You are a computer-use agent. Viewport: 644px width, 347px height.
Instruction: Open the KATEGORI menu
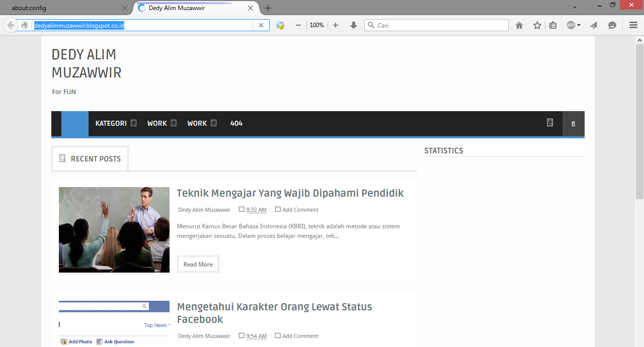(111, 123)
